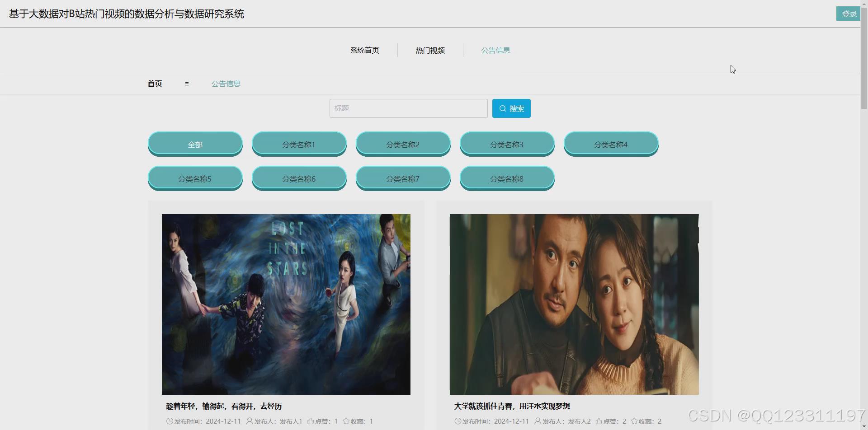Click the scrollbar down arrow
Viewport: 868px width, 430px height.
864,426
